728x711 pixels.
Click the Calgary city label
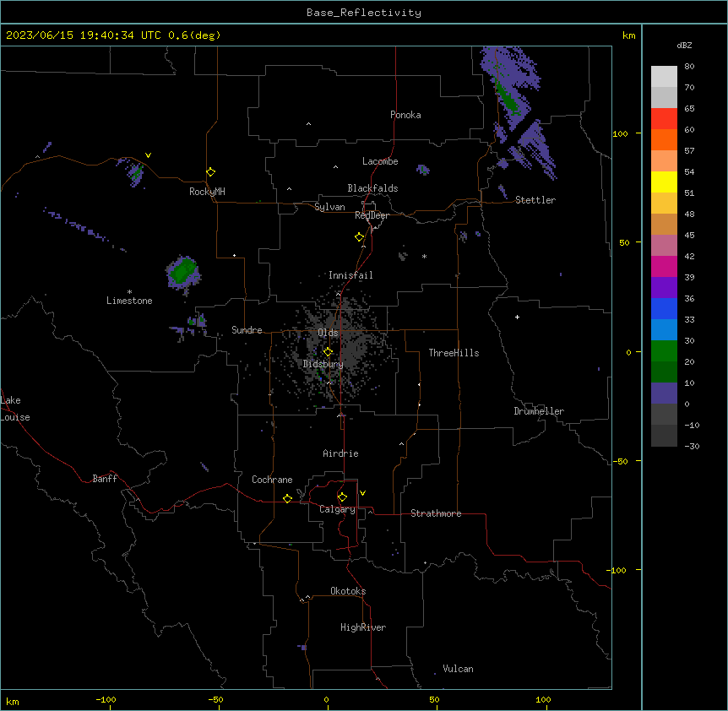click(337, 509)
